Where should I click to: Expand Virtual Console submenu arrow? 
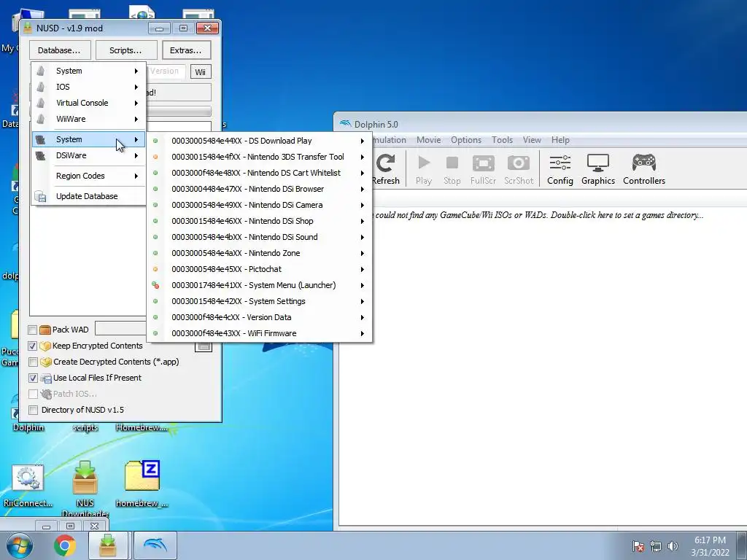[136, 104]
